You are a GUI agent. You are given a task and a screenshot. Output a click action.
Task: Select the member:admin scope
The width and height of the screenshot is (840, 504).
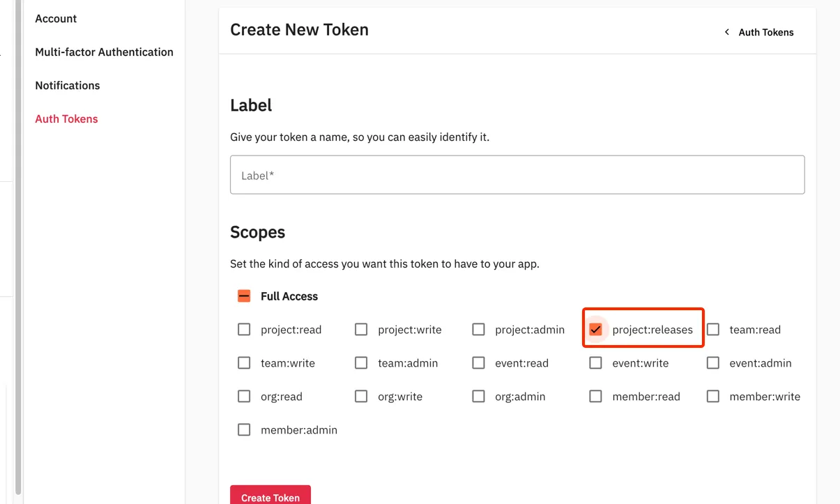[x=244, y=430]
